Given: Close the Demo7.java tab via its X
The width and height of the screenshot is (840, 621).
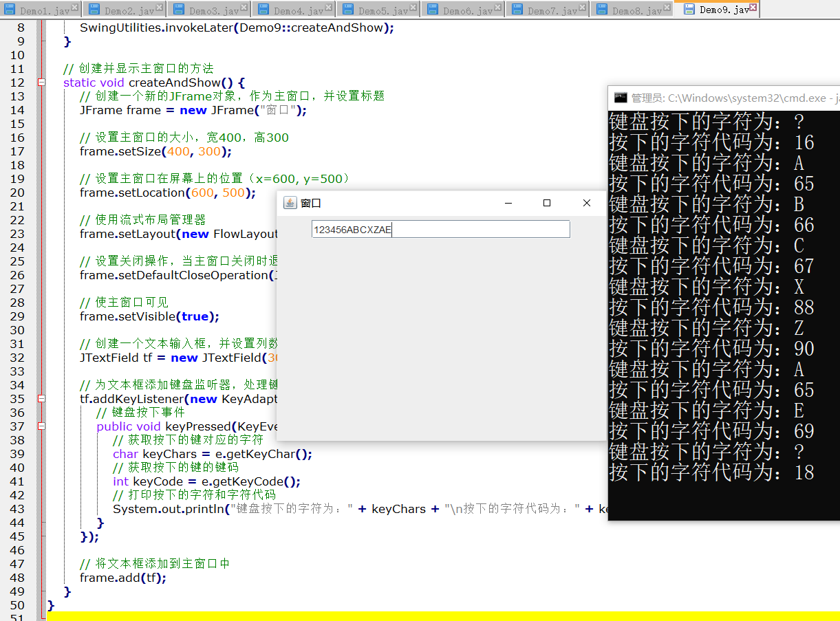Looking at the screenshot, I should pos(583,7).
